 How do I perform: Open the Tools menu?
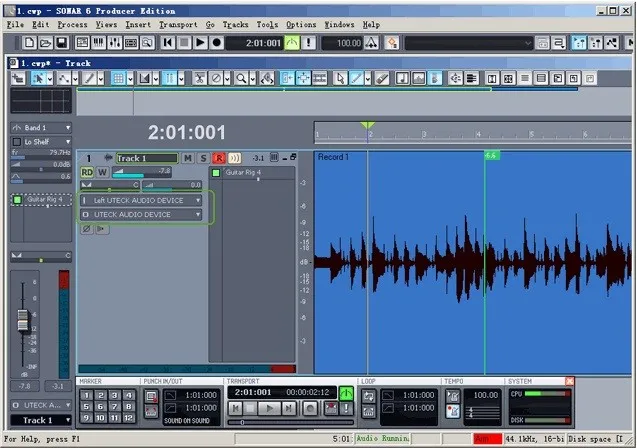(267, 24)
